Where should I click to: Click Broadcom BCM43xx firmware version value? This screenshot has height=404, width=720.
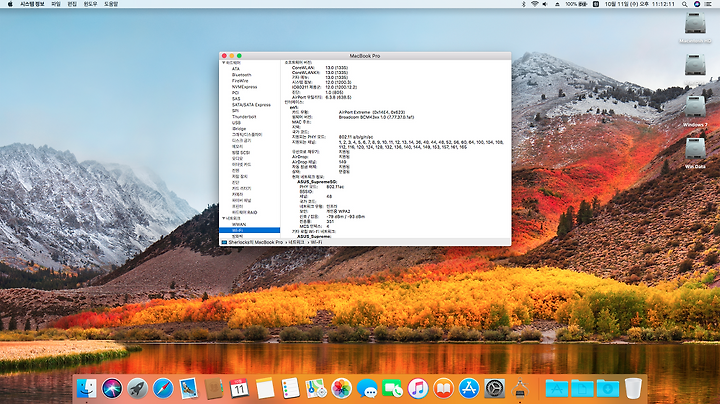(376, 117)
